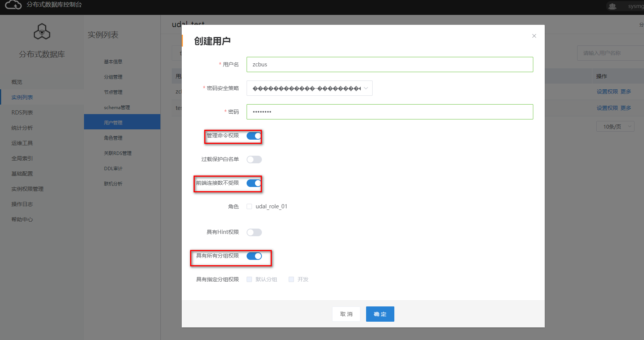Click the 用户名 input field
This screenshot has width=644, height=340.
click(389, 64)
